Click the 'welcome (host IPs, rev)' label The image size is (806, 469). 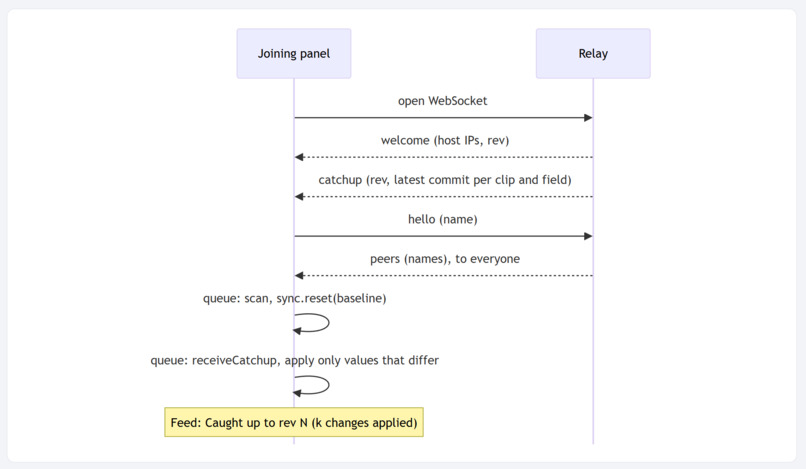tap(445, 140)
